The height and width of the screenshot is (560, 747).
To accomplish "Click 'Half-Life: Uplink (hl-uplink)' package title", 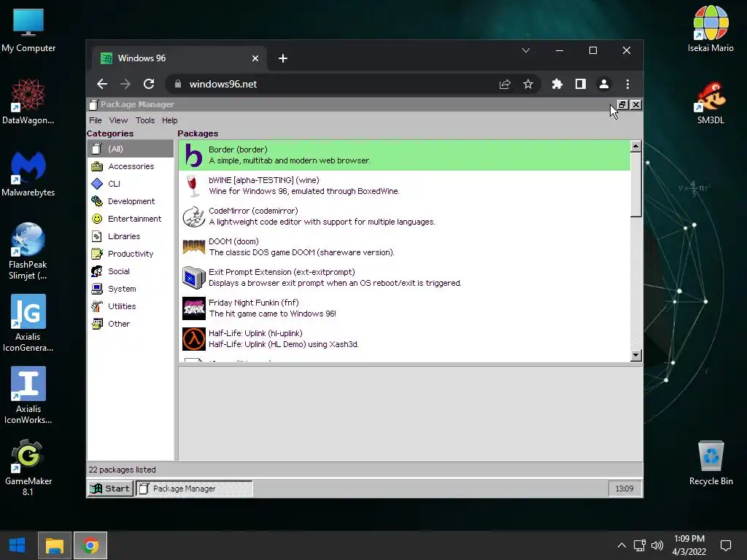I will [x=255, y=333].
